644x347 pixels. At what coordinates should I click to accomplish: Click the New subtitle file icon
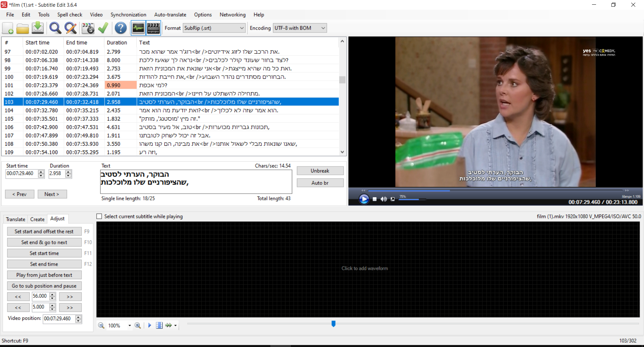click(x=8, y=28)
